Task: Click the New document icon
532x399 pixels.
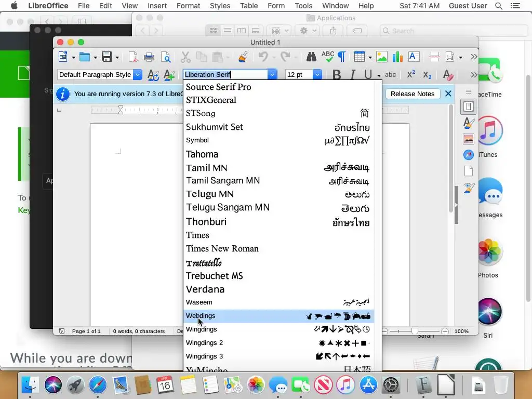Action: coord(63,57)
